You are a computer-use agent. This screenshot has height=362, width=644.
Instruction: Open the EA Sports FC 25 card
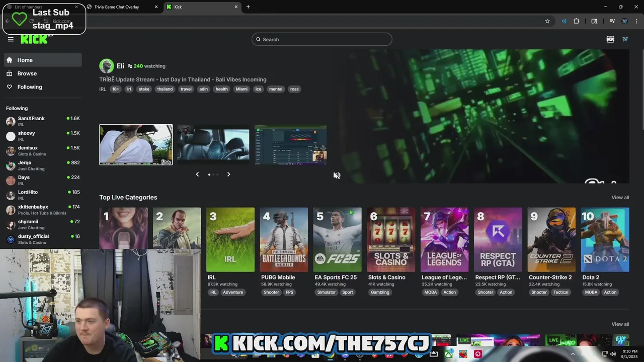[x=337, y=240]
